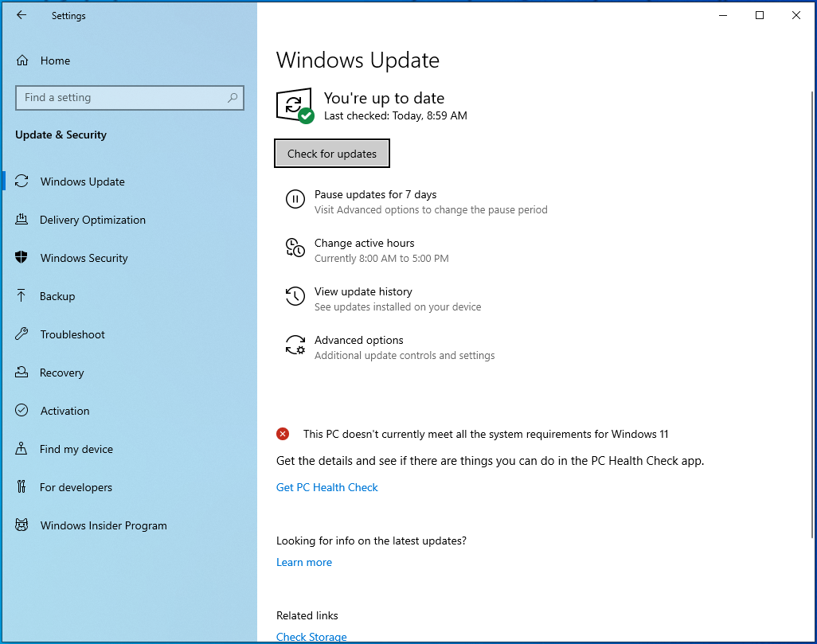Click the Windows Insider Program icon
817x644 pixels.
click(x=23, y=525)
